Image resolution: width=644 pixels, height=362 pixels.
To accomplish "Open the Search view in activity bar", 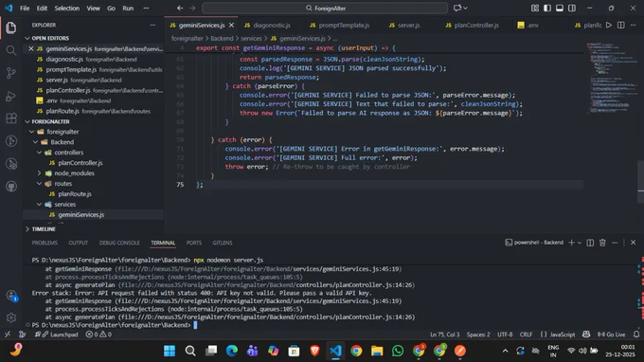I will tap(11, 50).
